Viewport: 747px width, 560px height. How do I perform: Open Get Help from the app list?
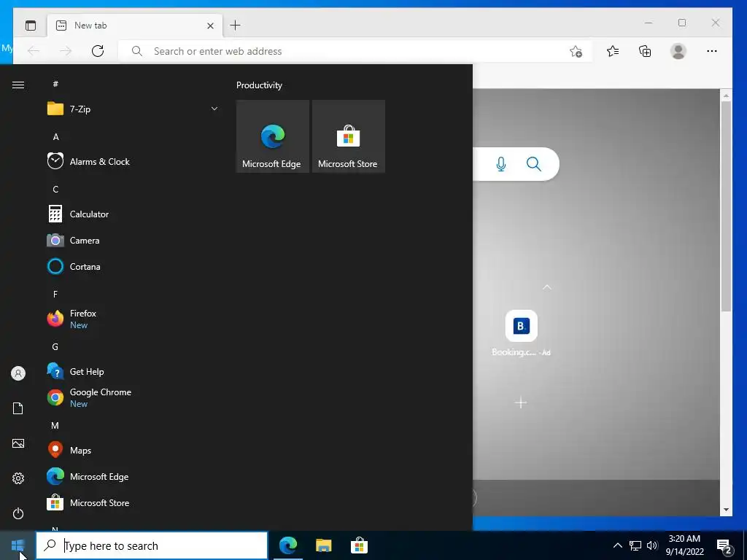(x=133, y=371)
